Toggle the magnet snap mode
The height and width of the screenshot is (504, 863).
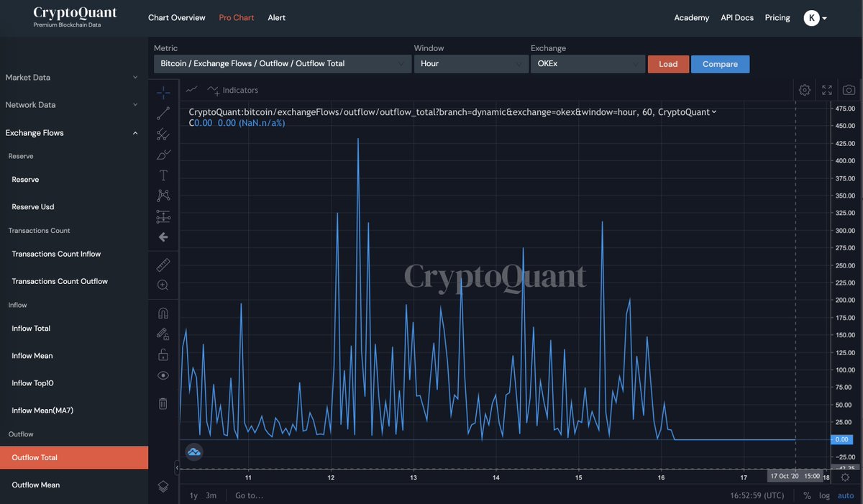tap(163, 313)
